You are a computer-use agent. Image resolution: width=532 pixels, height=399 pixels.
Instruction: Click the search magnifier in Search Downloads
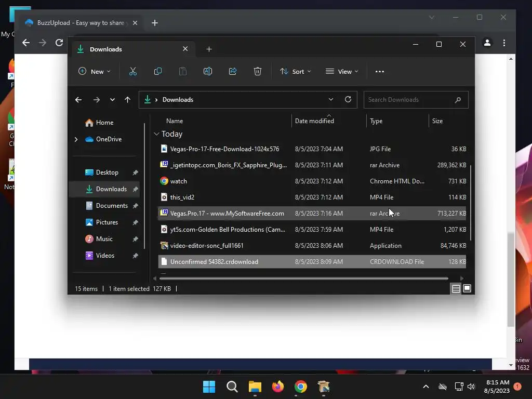pos(458,100)
